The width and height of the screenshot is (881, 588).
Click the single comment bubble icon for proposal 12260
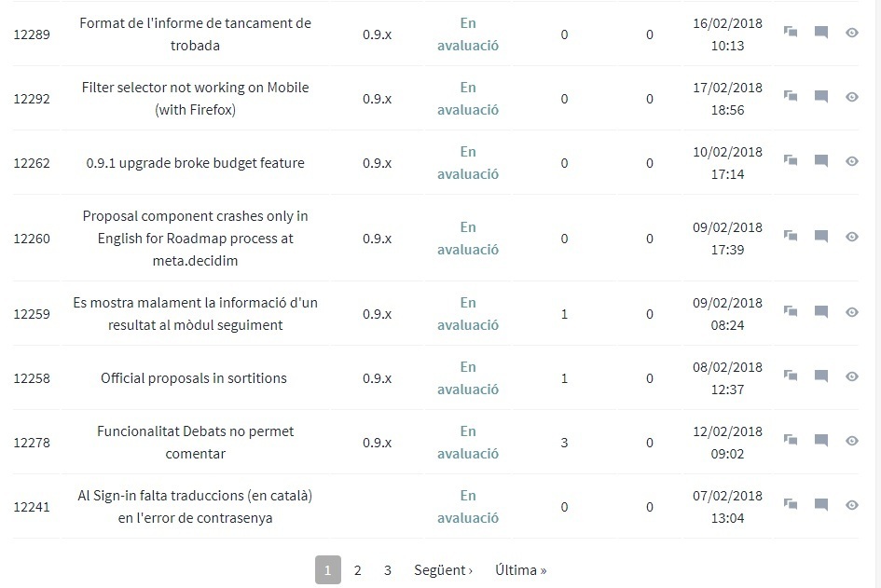click(x=821, y=237)
